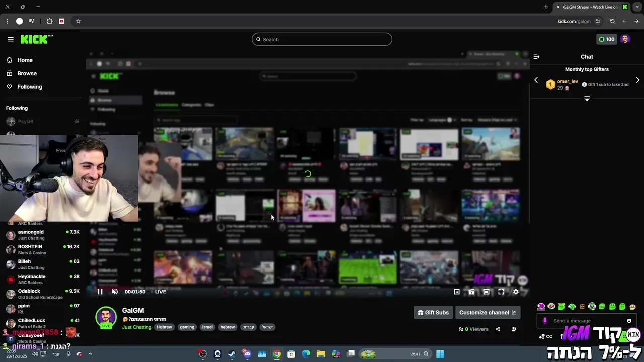Select the ישראל tag
Viewport: 644px width, 362px height.
(x=267, y=327)
